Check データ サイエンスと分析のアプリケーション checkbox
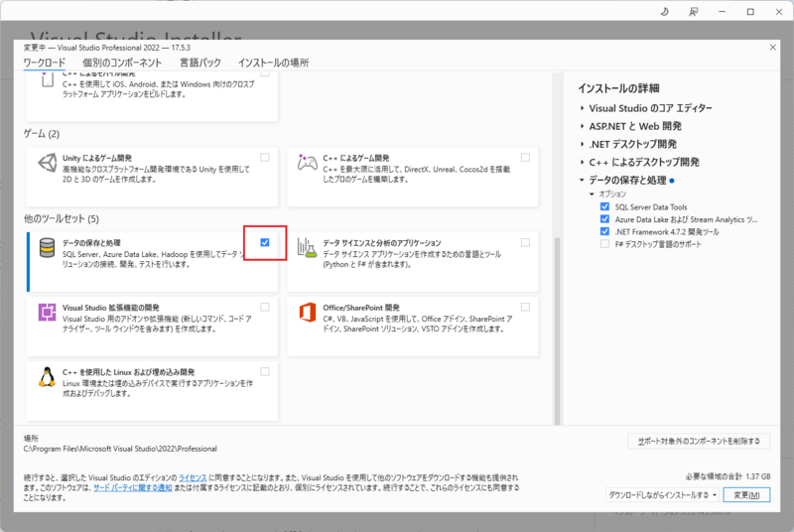The height and width of the screenshot is (532, 794). 526,242
